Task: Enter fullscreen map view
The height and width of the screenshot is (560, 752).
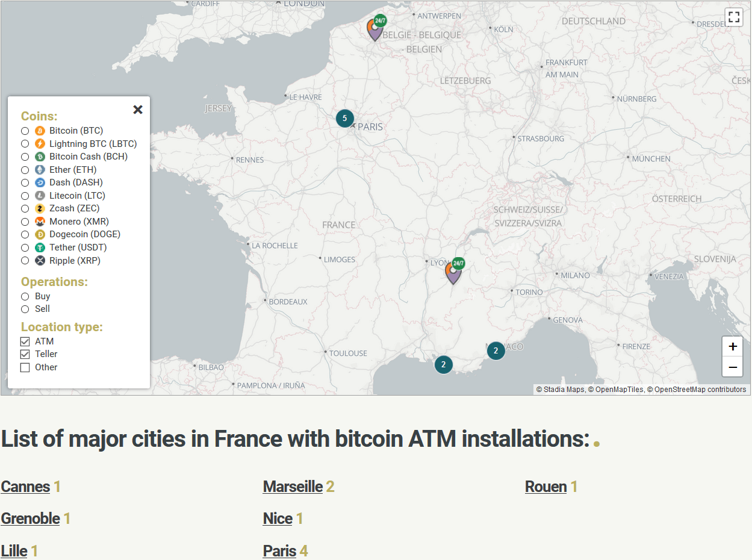Action: click(x=733, y=17)
